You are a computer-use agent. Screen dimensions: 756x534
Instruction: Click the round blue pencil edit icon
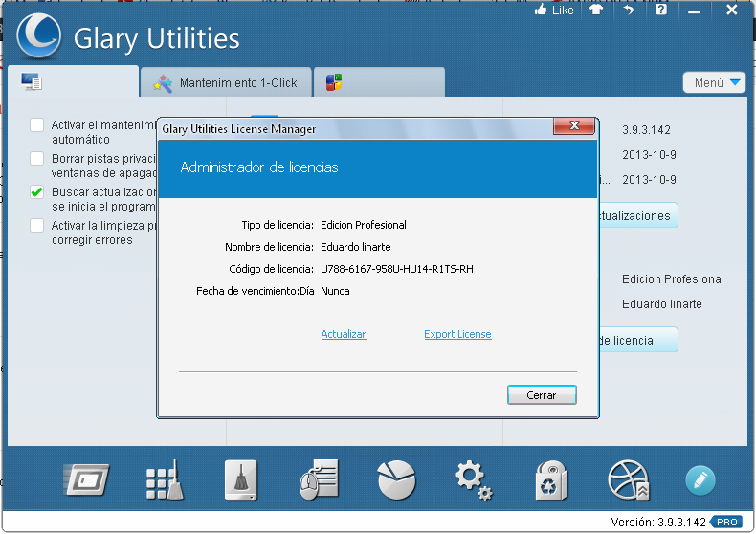pos(700,480)
